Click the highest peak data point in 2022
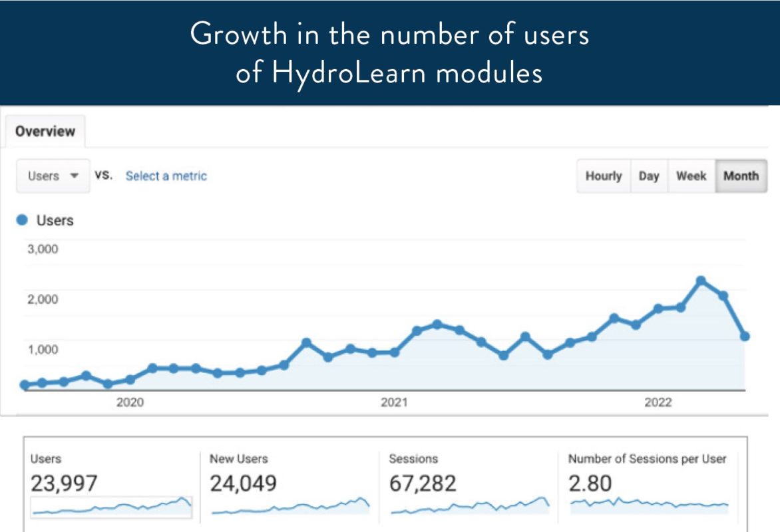The width and height of the screenshot is (780, 532). click(700, 281)
